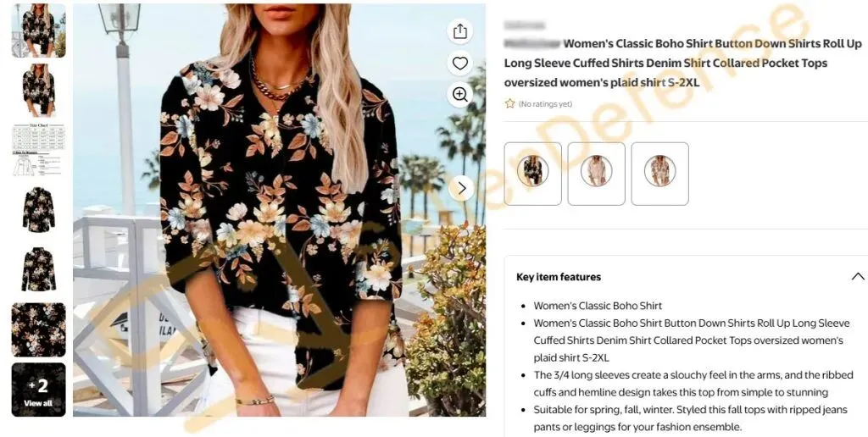Viewport: 868px width, 437px height.
Task: Click the rating star icon
Action: pyautogui.click(x=509, y=103)
